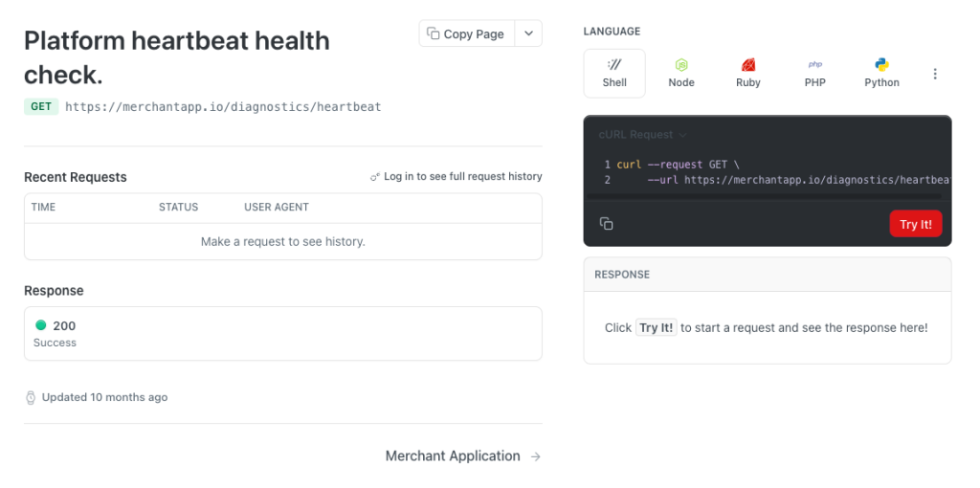Select the Ruby language tab
The image size is (980, 488).
point(748,74)
